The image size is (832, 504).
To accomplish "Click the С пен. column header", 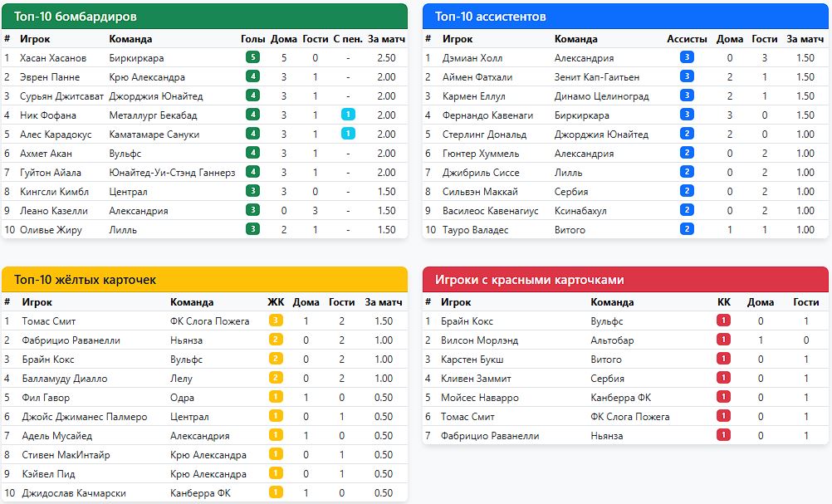I will (x=348, y=39).
